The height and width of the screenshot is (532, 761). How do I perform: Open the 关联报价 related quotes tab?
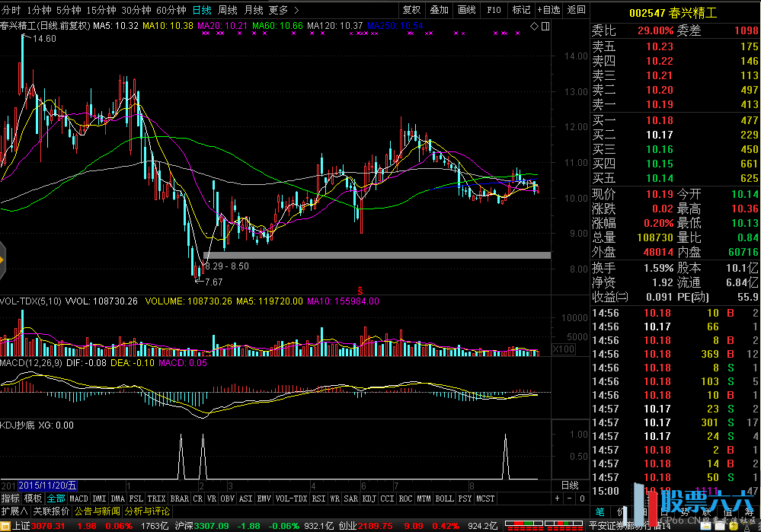pos(51,511)
